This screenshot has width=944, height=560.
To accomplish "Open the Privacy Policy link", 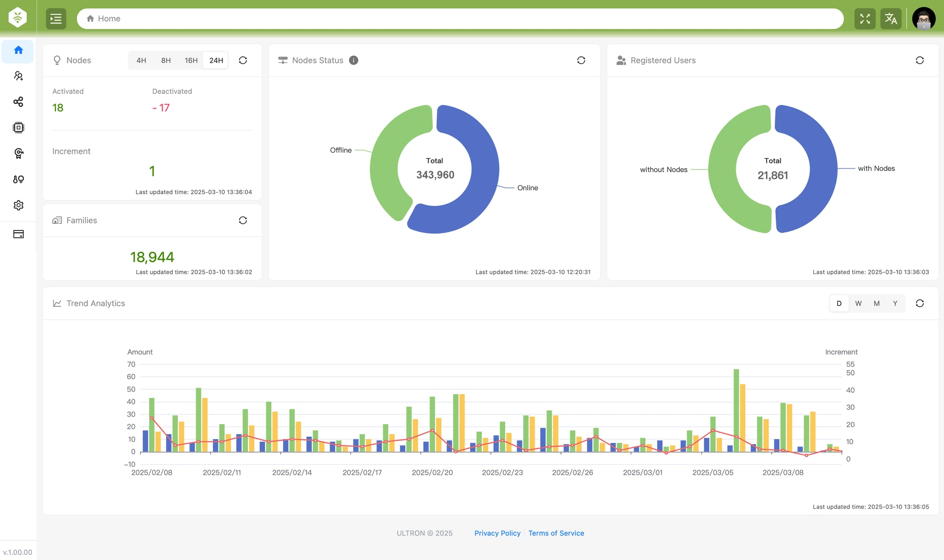I will [497, 533].
